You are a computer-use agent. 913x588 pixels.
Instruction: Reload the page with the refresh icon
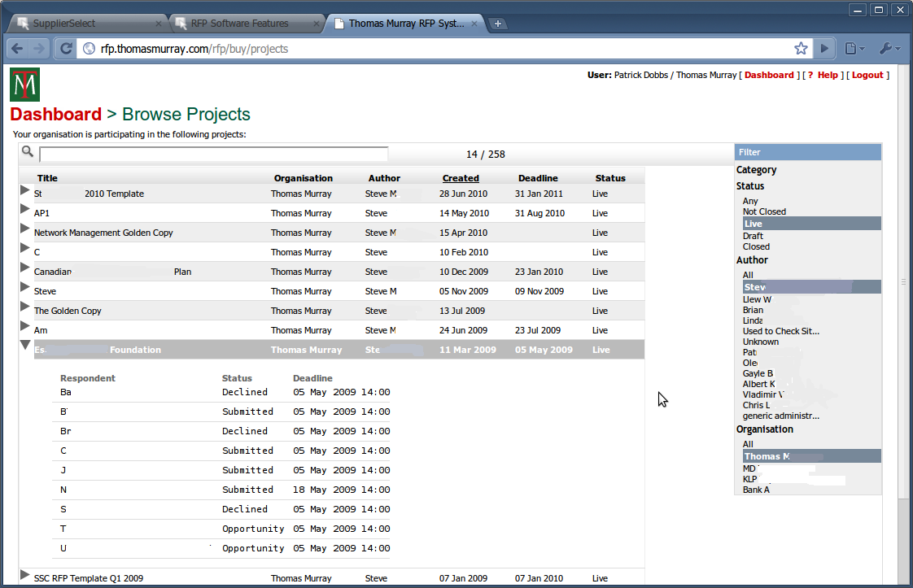[x=66, y=48]
